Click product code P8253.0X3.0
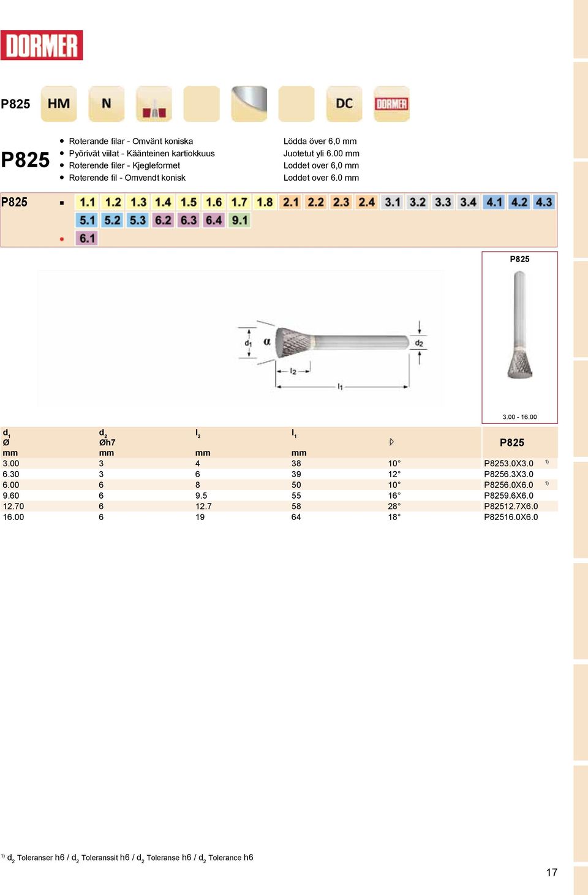 [x=508, y=464]
